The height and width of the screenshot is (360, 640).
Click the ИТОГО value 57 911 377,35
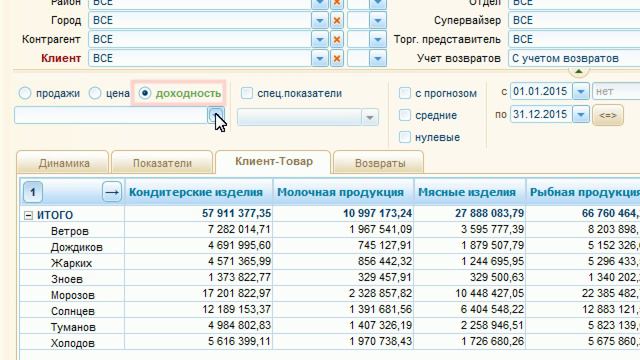point(236,213)
